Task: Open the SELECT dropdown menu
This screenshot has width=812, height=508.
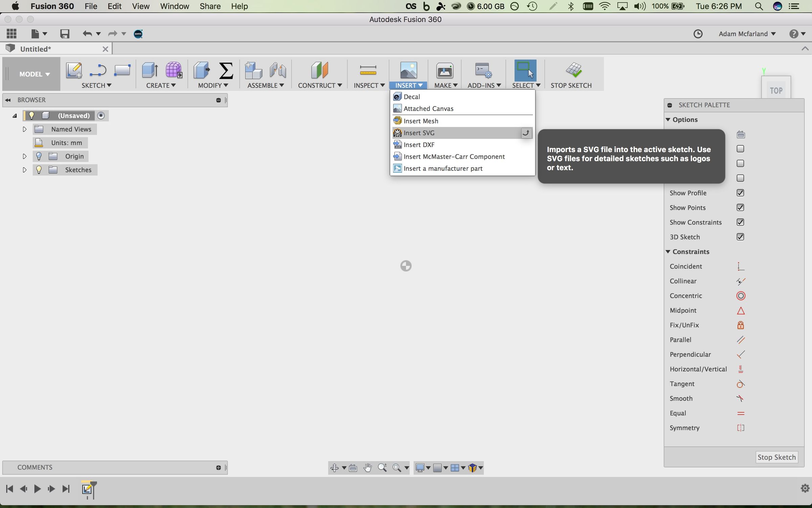Action: 525,85
